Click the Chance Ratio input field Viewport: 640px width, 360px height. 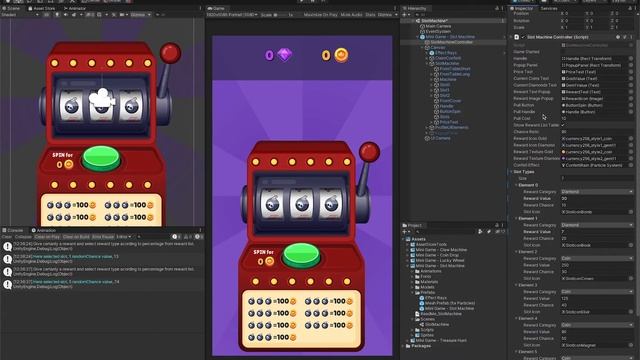597,132
